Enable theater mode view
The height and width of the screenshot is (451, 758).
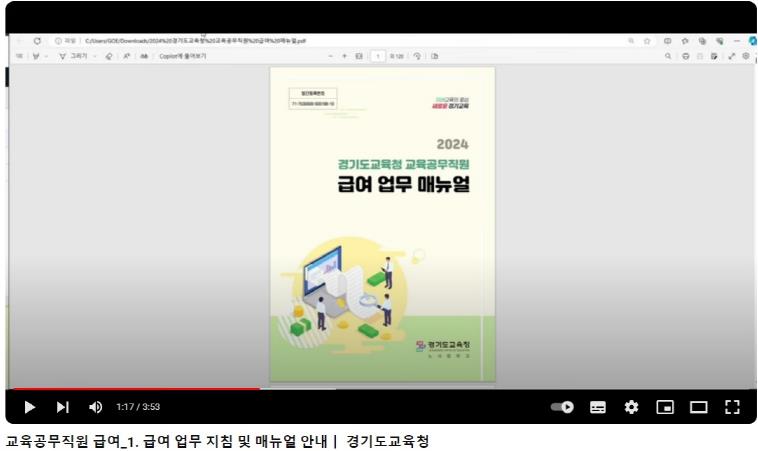click(x=699, y=407)
